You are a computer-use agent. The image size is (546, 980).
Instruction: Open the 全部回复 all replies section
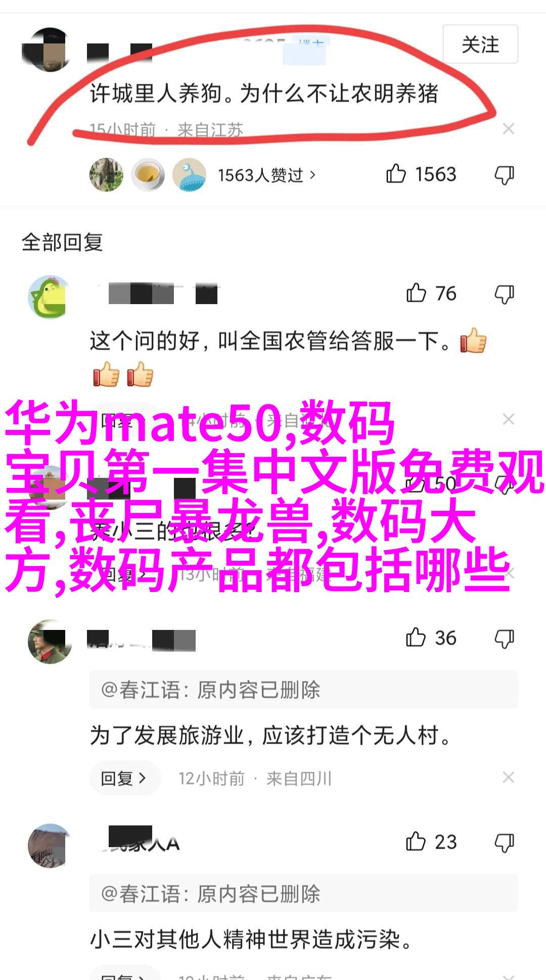click(x=62, y=242)
